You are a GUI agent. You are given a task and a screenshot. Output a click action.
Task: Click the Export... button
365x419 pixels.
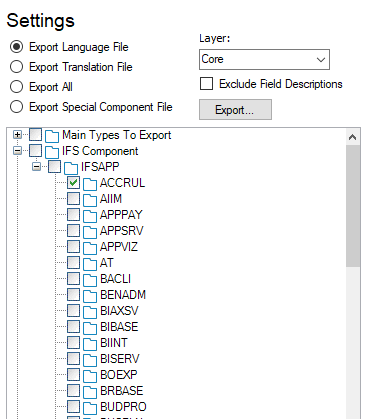click(x=235, y=110)
